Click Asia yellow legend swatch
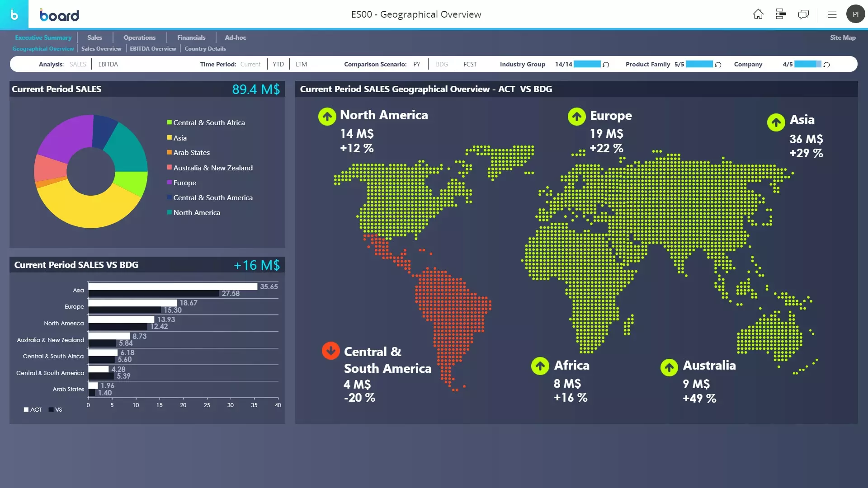868x488 pixels. click(170, 137)
